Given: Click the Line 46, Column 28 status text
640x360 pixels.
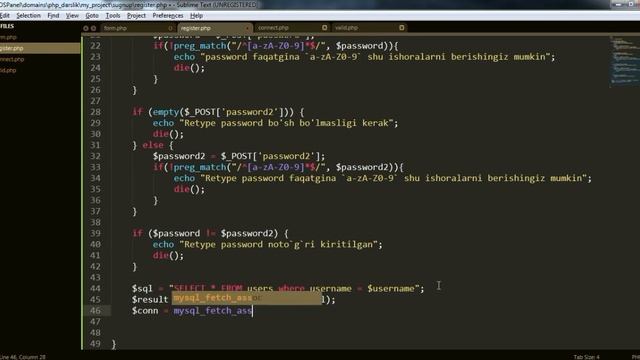Looking at the screenshot, I should (x=23, y=357).
